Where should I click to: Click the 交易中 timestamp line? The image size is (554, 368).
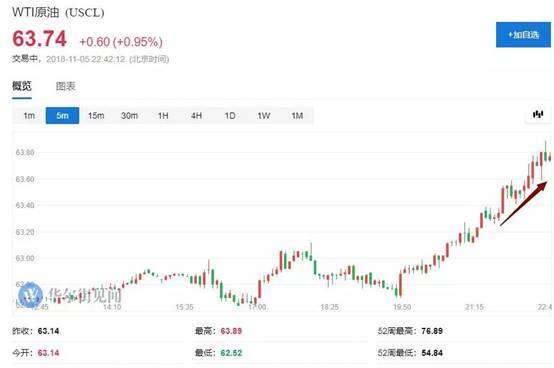[x=90, y=59]
